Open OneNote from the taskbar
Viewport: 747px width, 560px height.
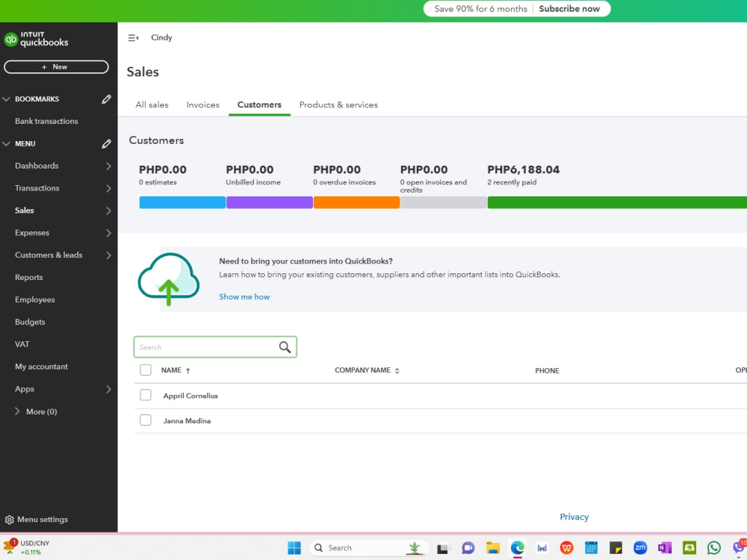(x=665, y=548)
